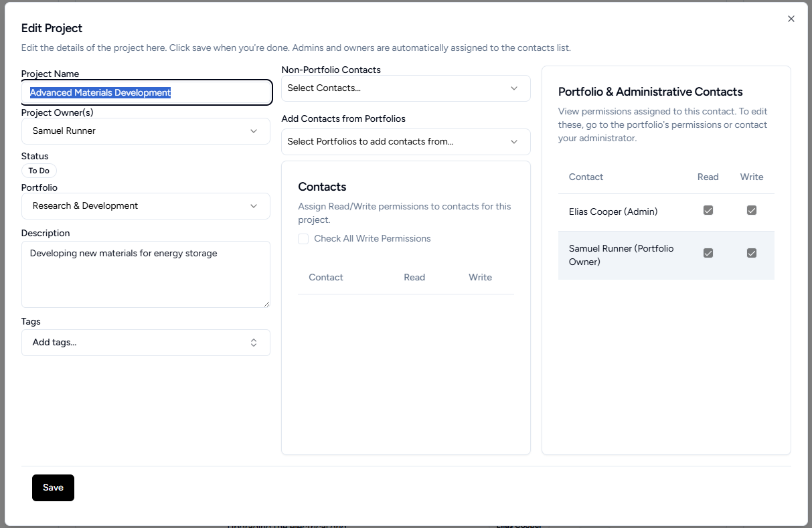This screenshot has width=812, height=528.
Task: Click the chevron icon in Project Owner field
Action: click(254, 131)
